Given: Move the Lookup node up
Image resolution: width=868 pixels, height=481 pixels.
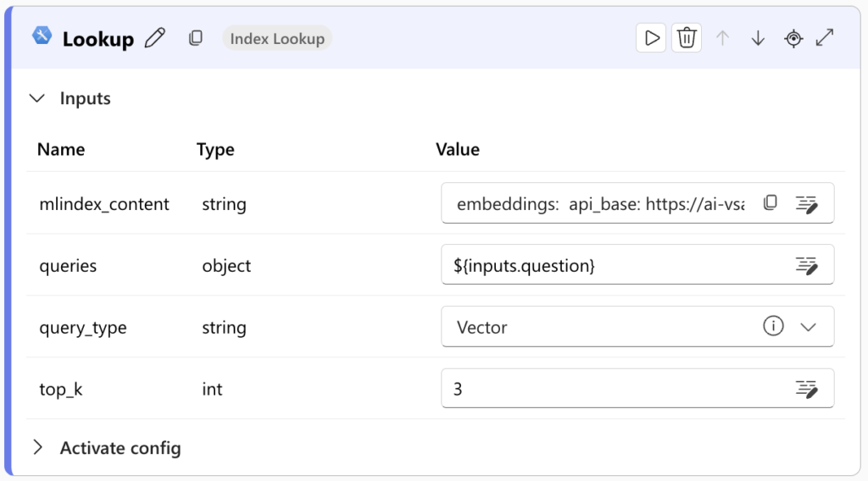Looking at the screenshot, I should tap(722, 38).
